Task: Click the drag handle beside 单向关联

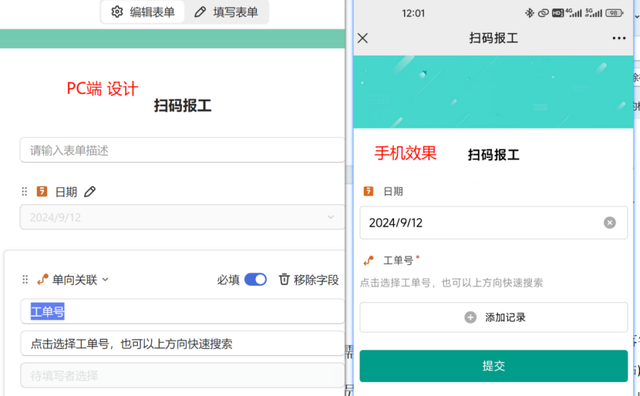Action: 25,280
